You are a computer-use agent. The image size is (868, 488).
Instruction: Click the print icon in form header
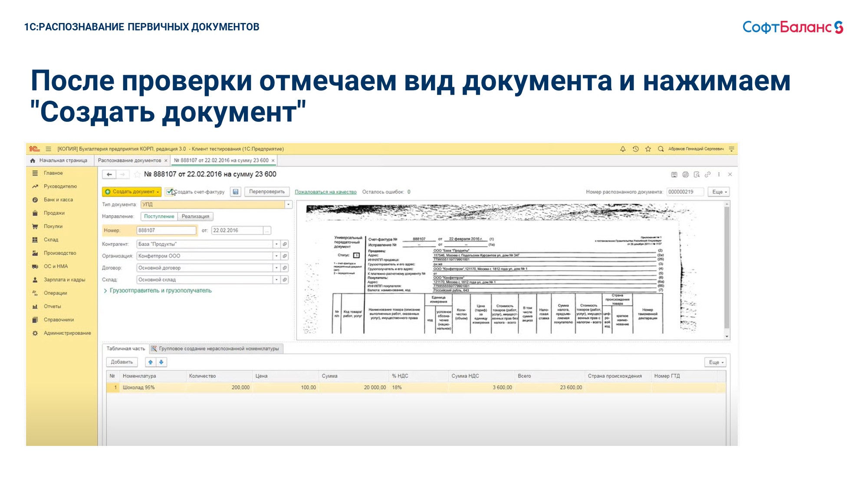(x=685, y=174)
